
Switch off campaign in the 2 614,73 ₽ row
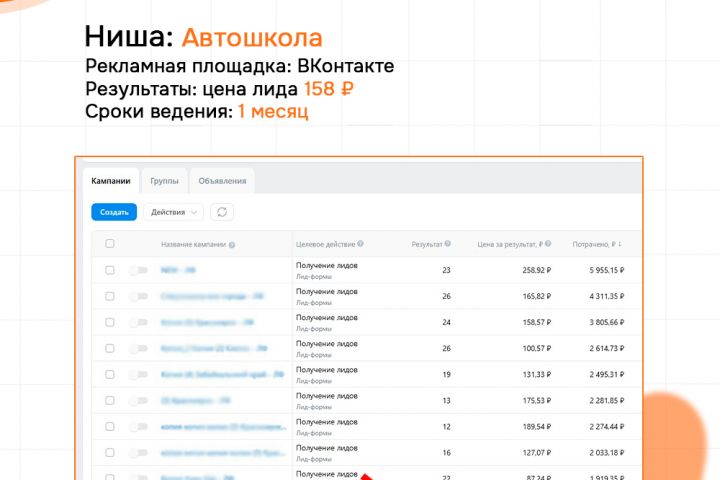138,349
